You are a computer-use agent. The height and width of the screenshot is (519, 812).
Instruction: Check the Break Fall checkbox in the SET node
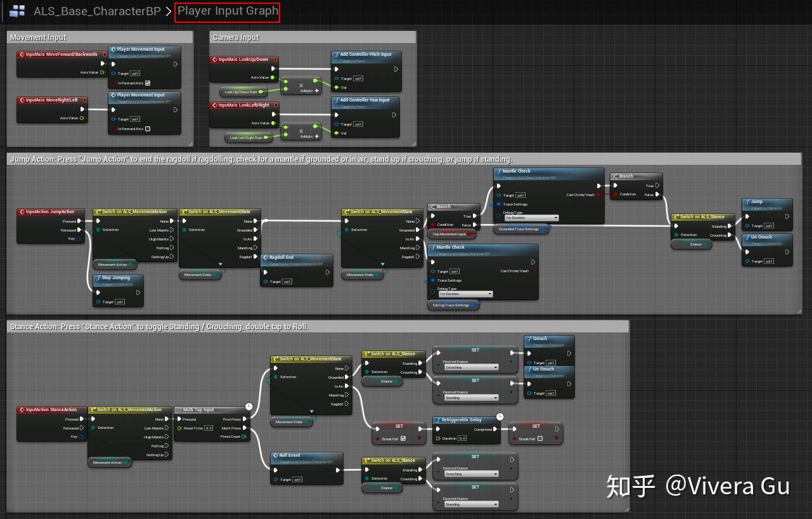point(540,438)
